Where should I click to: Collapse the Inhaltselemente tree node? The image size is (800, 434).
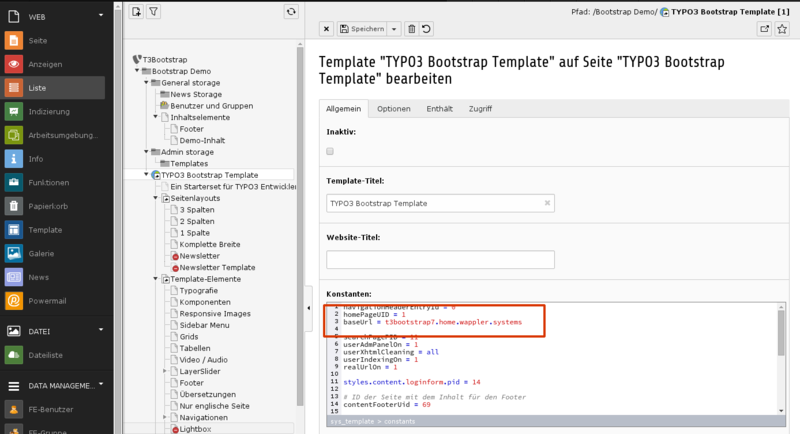[156, 117]
